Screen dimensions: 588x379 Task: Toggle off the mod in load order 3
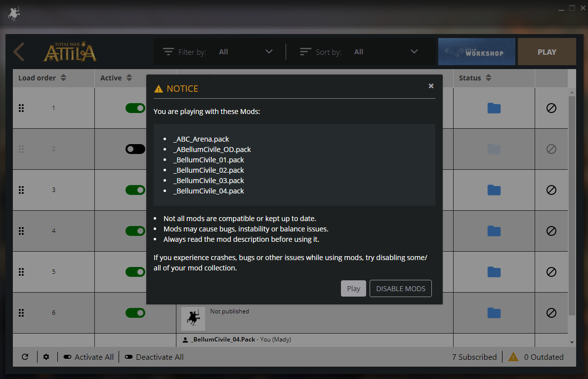point(135,190)
